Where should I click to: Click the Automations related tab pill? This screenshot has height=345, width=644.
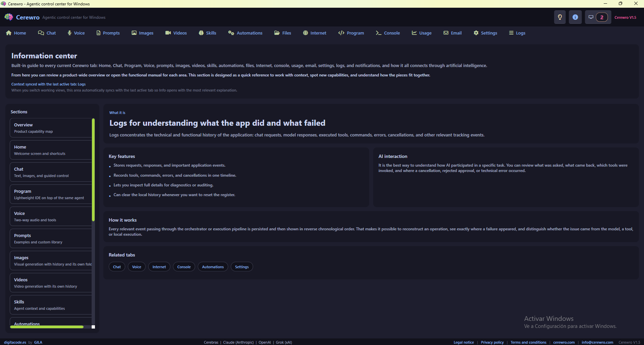213,267
